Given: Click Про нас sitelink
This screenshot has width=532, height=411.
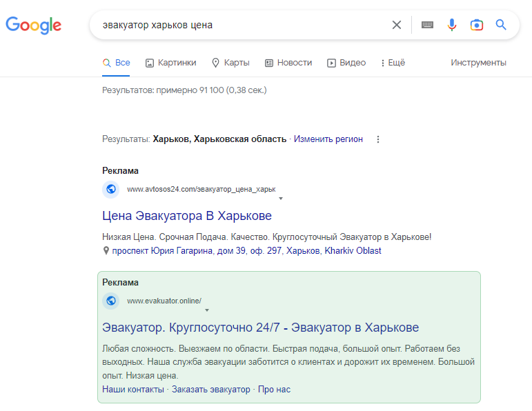Looking at the screenshot, I should click(x=274, y=390).
